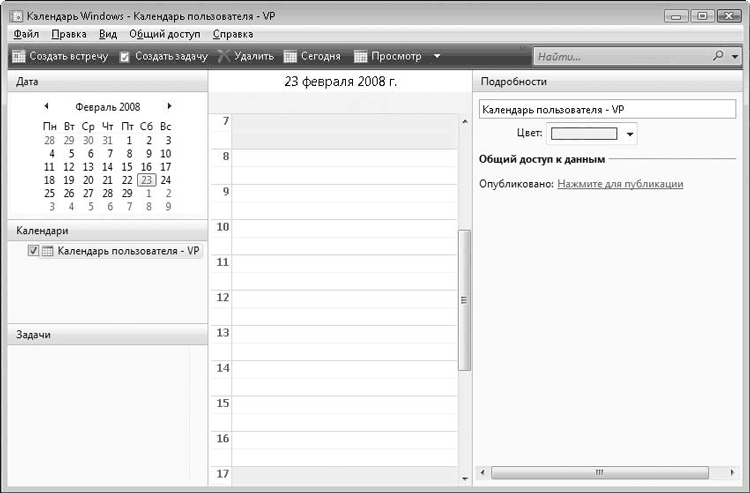Viewport: 750px width, 493px height.
Task: Click scroll up arrow in day view
Action: 465,121
